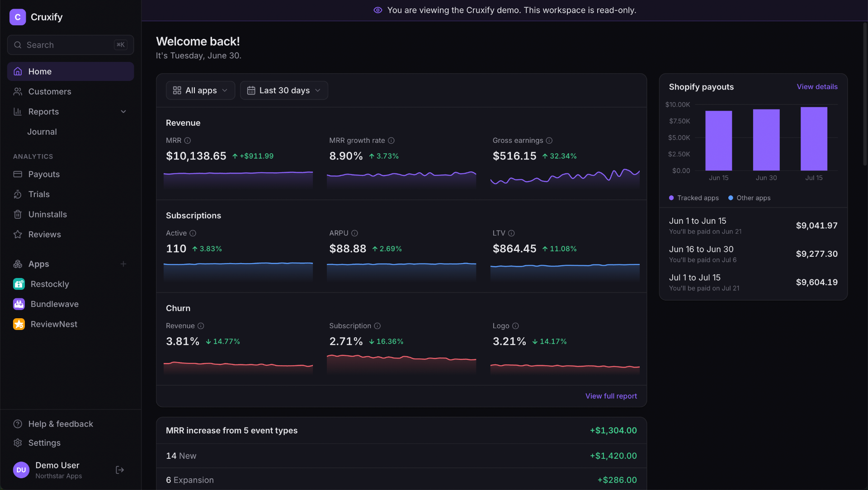Show info for LTV metric
Image resolution: width=868 pixels, height=490 pixels.
511,233
